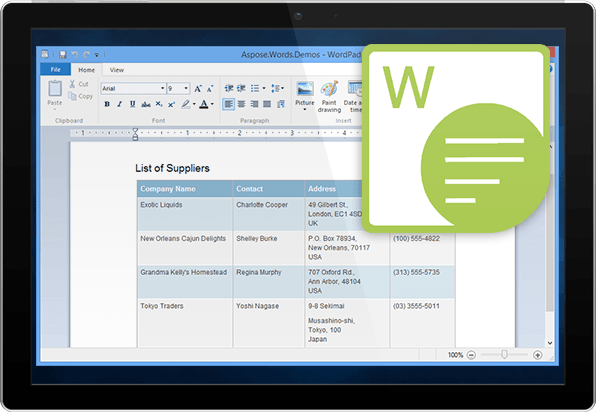Open the line spacing dropdown

[277, 89]
